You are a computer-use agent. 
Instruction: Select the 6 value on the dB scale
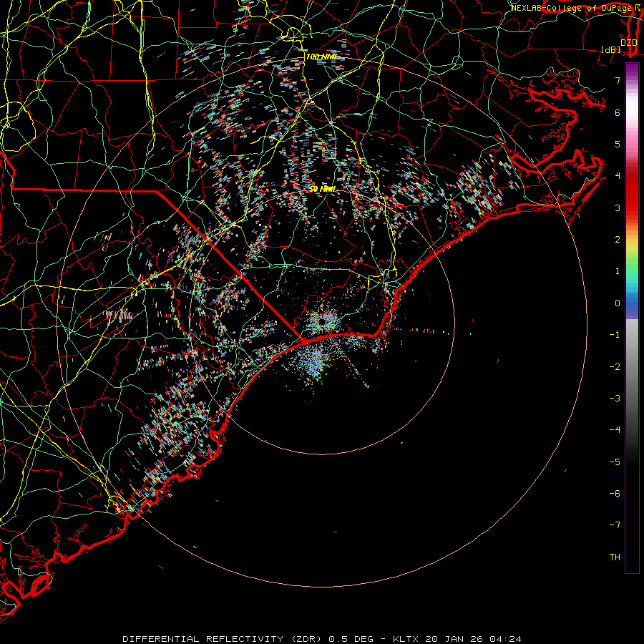click(x=618, y=112)
